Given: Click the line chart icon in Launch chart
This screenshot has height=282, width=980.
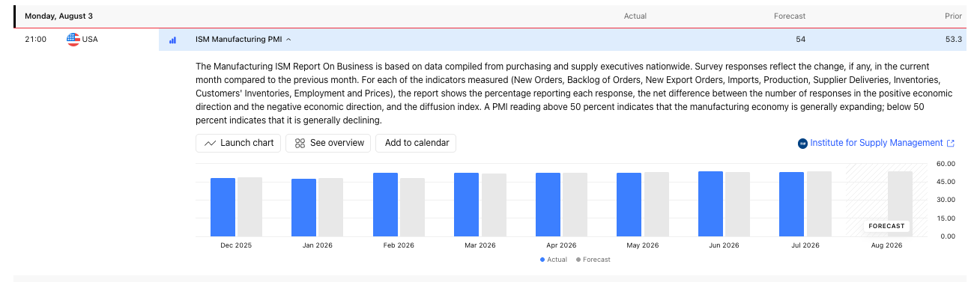Looking at the screenshot, I should coord(210,143).
